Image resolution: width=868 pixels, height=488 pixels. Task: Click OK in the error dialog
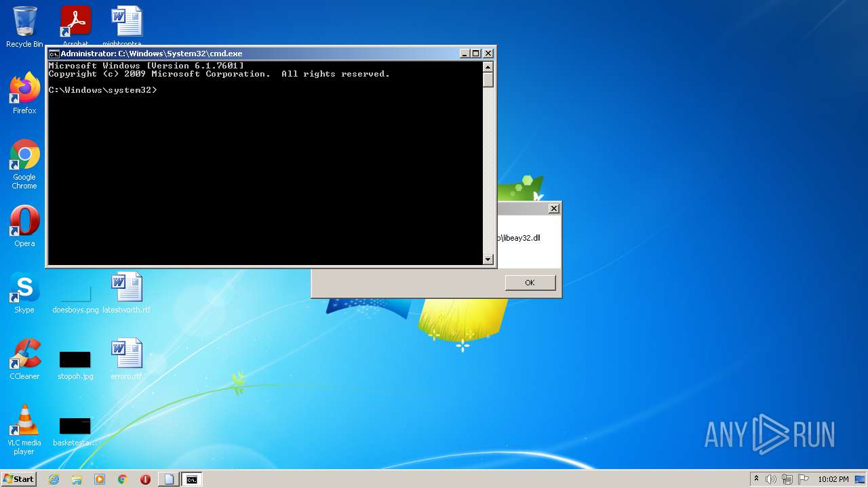[x=530, y=283]
